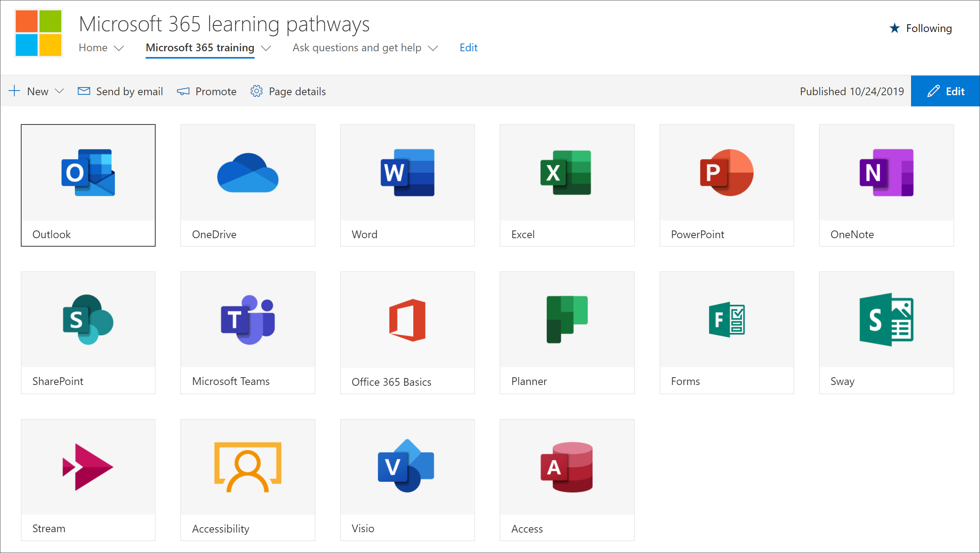Click the Visio app icon

point(406,466)
